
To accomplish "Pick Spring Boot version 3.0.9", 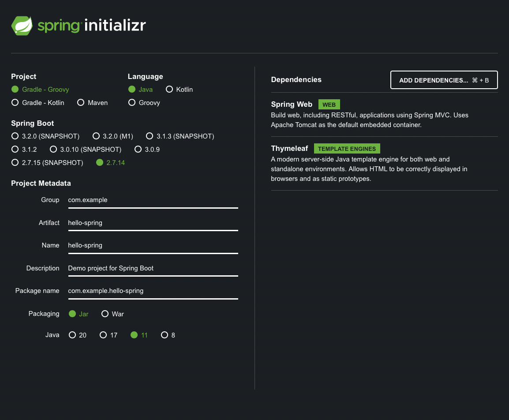I will pos(147,149).
